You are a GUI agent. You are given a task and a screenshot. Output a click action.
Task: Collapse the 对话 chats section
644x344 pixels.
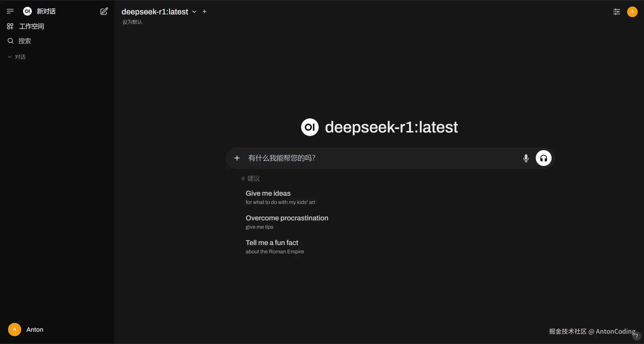17,57
